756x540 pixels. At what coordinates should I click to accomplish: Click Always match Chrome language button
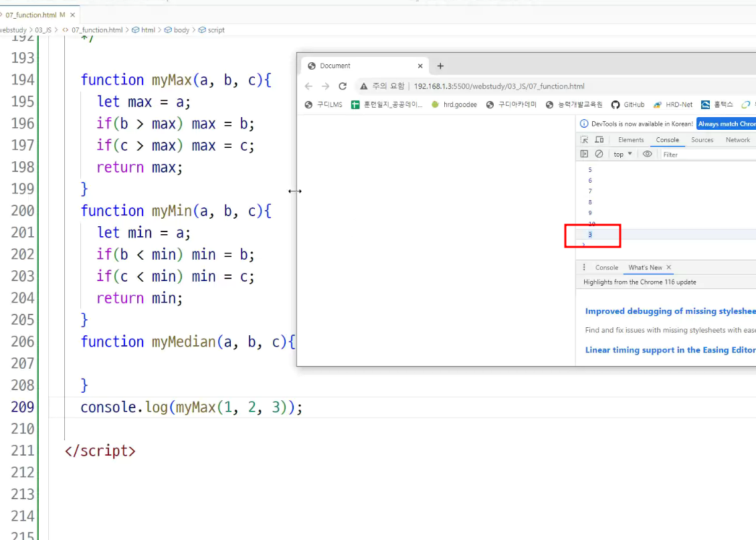click(x=726, y=124)
